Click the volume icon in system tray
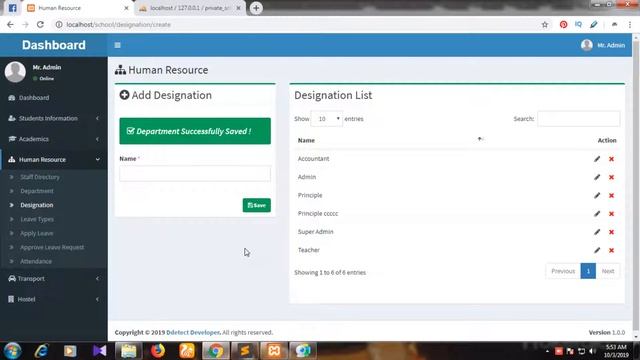The width and height of the screenshot is (640, 360). 593,351
